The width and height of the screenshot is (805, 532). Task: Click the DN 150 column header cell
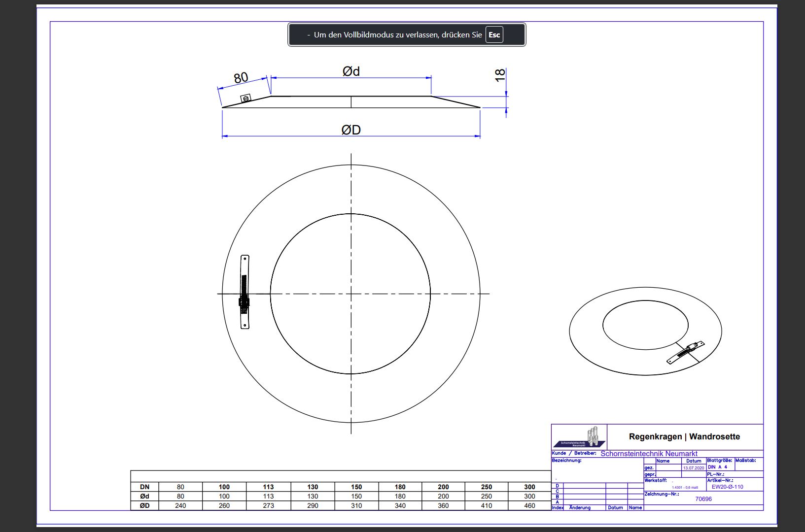pos(356,487)
